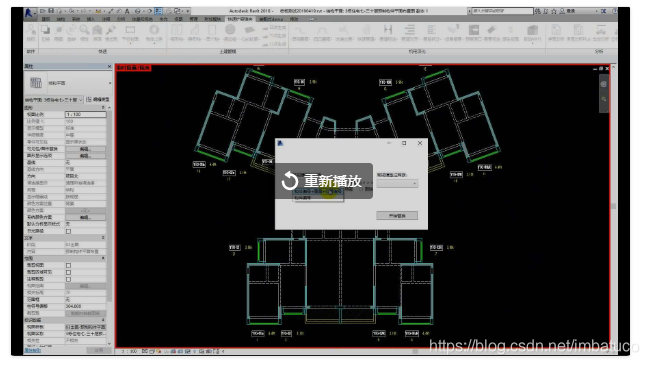Toggle the 裁剪视图 checkbox

click(69, 265)
